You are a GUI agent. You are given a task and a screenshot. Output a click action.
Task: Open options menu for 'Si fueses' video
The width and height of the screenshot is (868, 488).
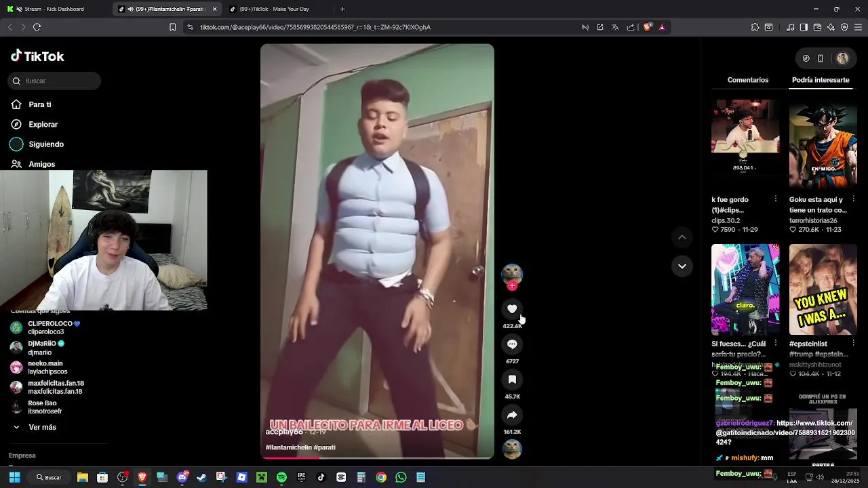point(776,344)
